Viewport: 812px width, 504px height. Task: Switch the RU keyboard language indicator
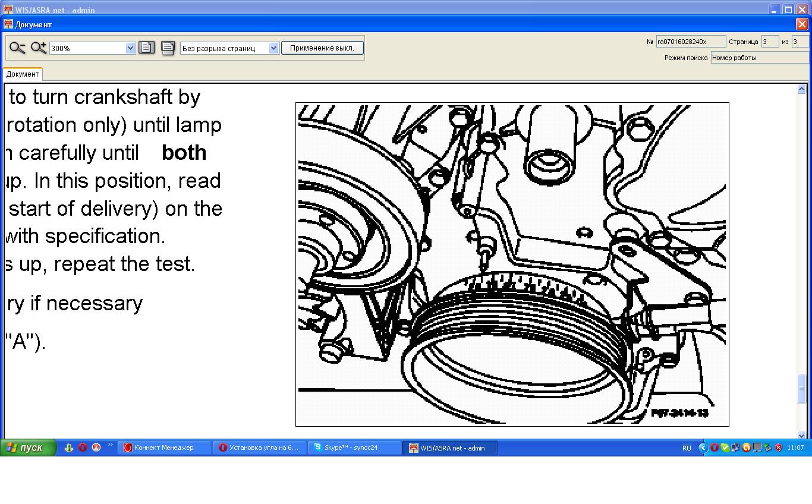(687, 448)
